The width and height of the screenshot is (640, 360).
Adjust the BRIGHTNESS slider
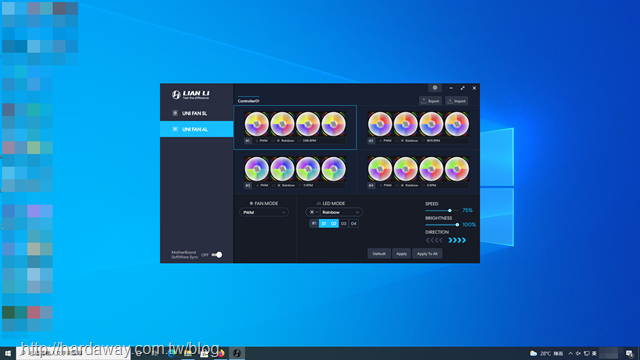pyautogui.click(x=442, y=224)
